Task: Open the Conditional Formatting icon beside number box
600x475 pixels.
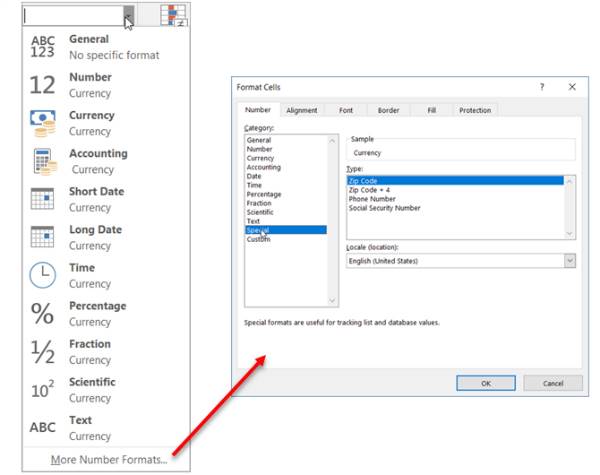Action: [174, 15]
